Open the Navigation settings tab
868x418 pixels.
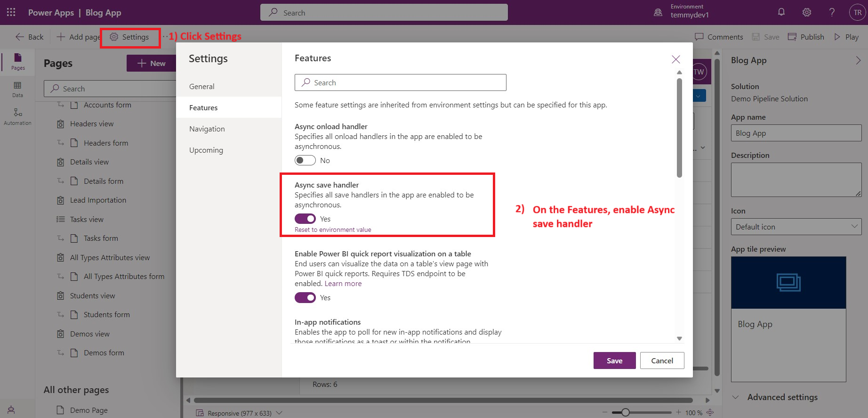tap(229, 129)
